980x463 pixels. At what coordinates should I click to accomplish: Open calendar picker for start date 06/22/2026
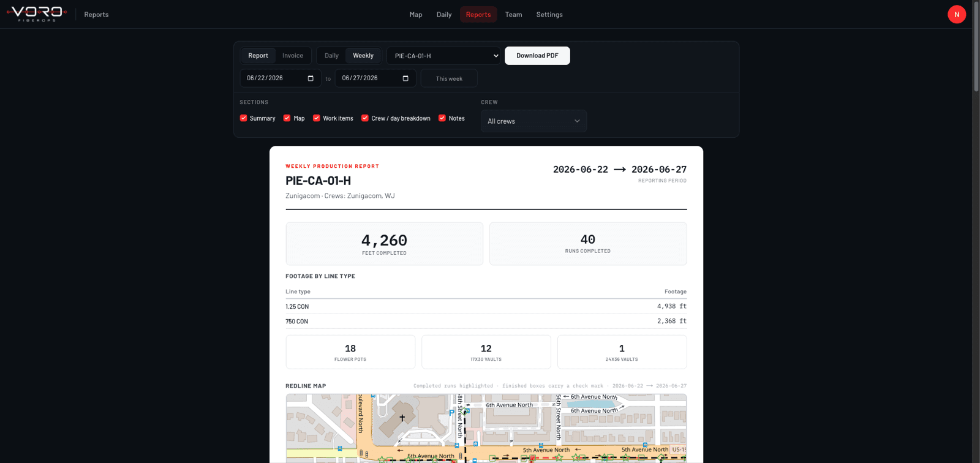pos(311,78)
